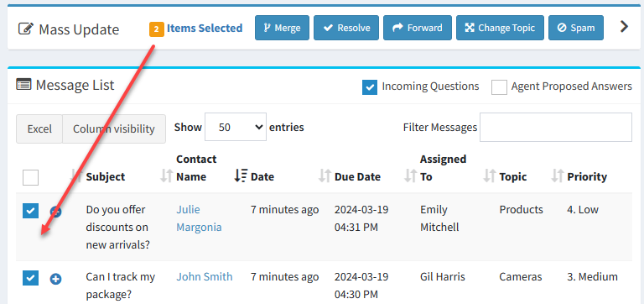The height and width of the screenshot is (304, 644).
Task: Click the '3. Medium' priority cell
Action: pyautogui.click(x=592, y=277)
